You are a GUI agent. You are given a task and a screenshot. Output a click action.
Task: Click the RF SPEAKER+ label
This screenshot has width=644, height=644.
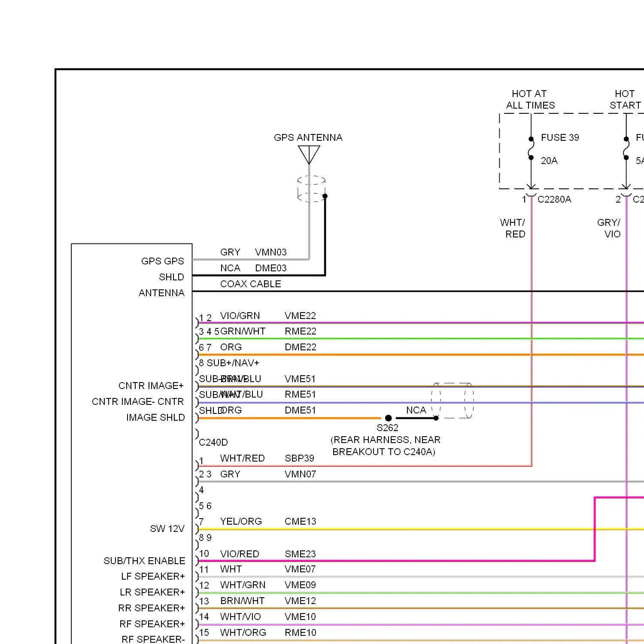152,624
